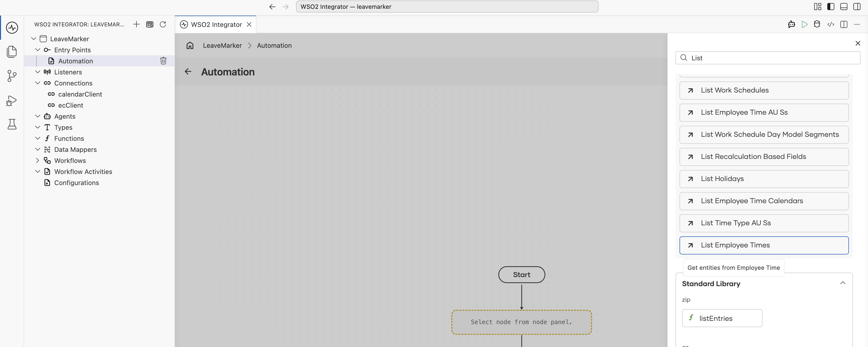Viewport: 868px width, 347px height.
Task: Click the debug bug icon in editor toolbar
Action: click(817, 24)
